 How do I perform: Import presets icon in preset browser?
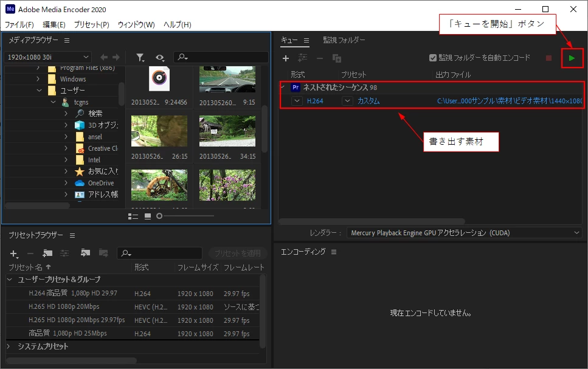coord(86,253)
